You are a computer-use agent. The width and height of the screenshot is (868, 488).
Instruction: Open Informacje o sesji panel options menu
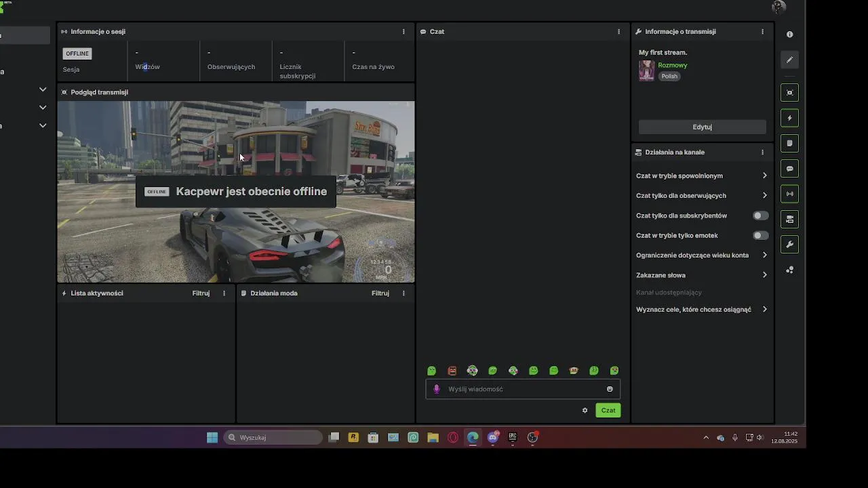click(403, 32)
